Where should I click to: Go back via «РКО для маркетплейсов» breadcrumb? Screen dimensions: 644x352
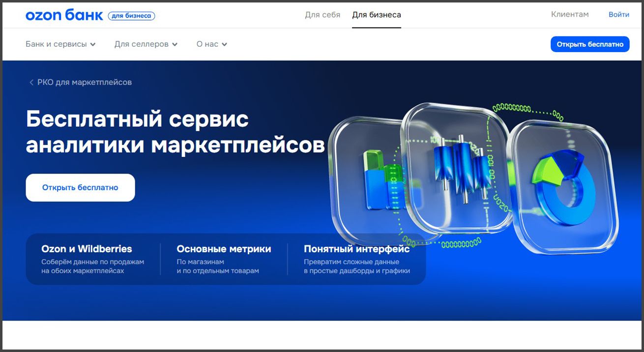click(81, 82)
